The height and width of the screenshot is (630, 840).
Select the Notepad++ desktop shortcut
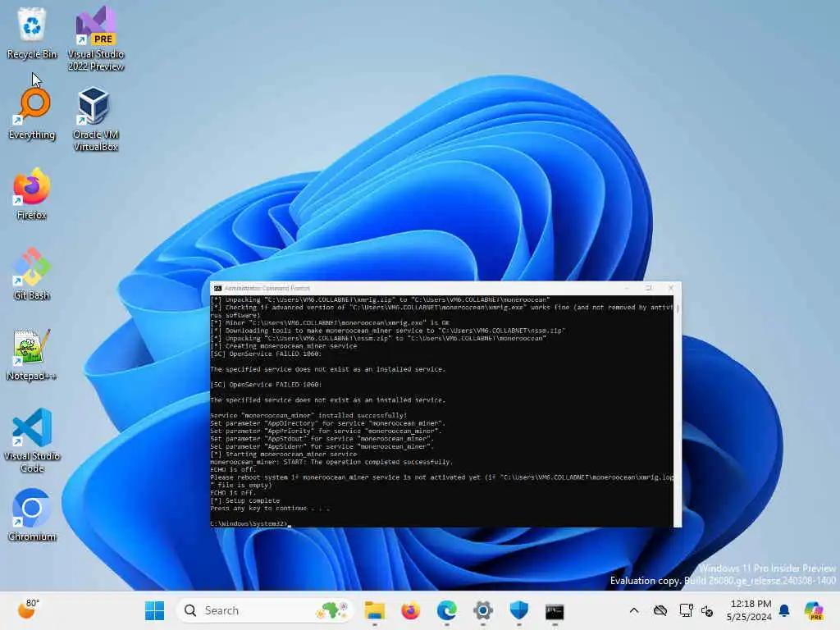32,354
